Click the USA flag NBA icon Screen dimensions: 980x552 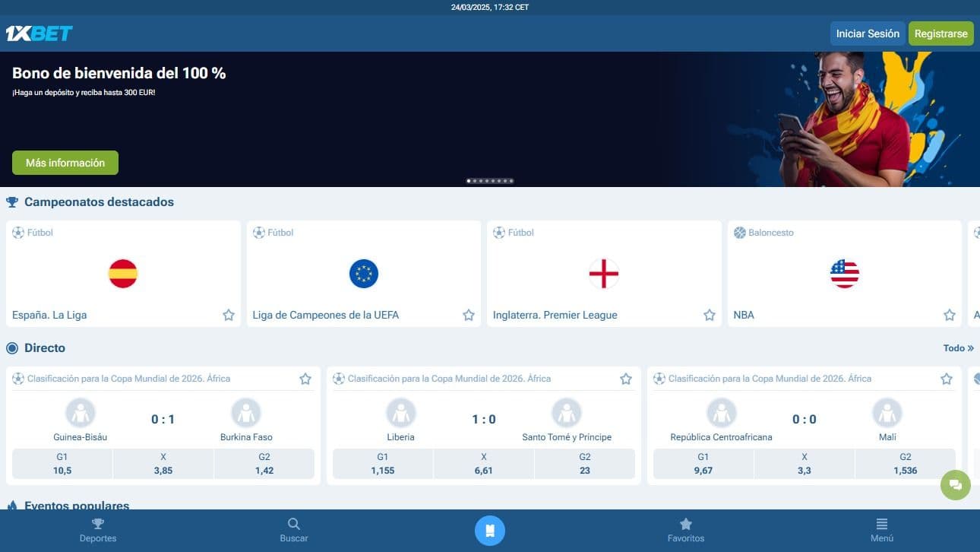pyautogui.click(x=844, y=274)
